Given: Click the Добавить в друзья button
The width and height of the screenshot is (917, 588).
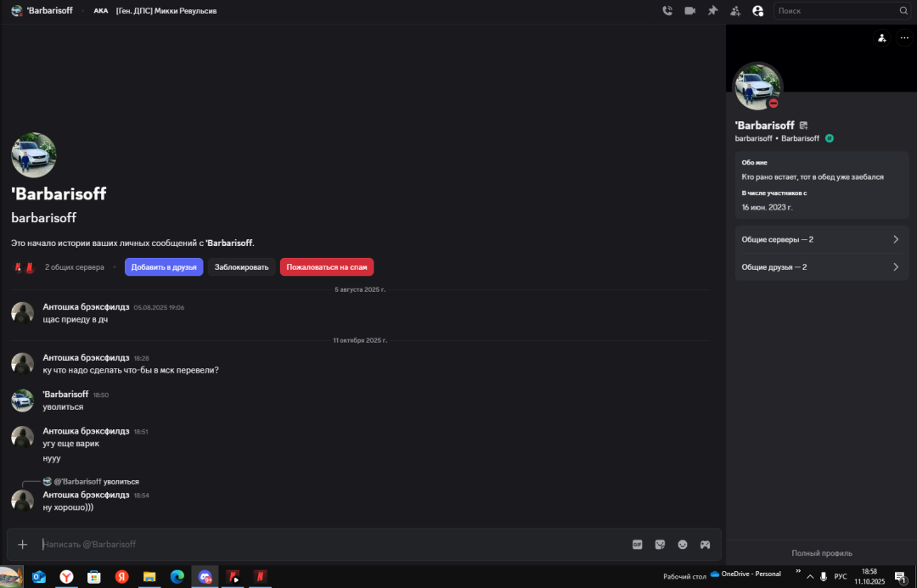Looking at the screenshot, I should [x=164, y=267].
